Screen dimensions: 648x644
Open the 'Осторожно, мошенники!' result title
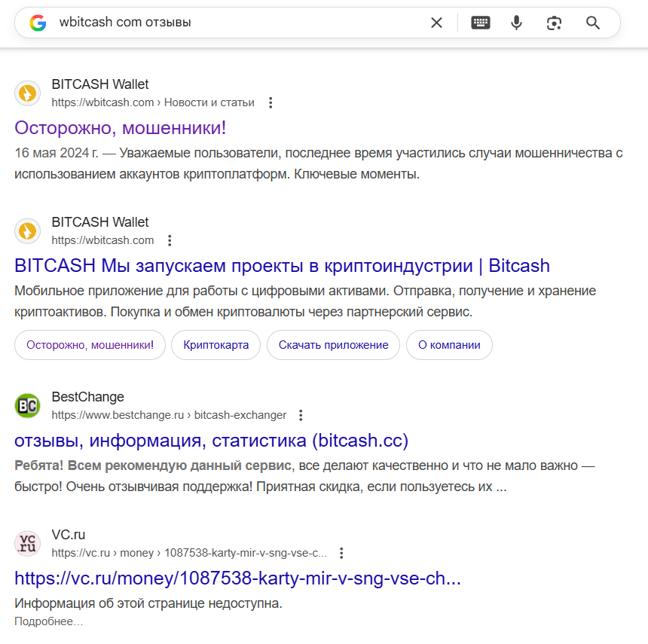click(121, 127)
